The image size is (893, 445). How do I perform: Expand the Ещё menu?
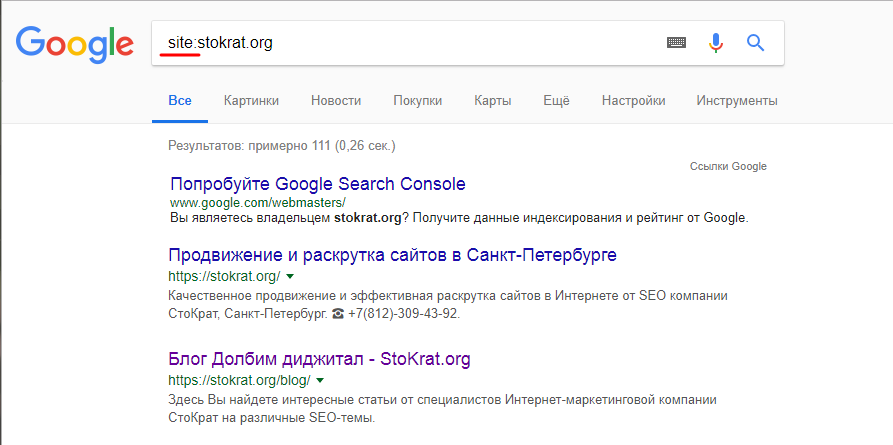556,101
